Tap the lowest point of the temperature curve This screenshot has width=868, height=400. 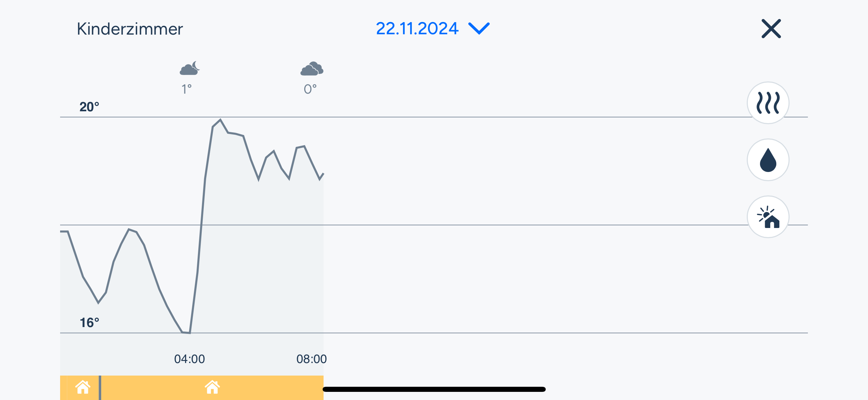[186, 332]
